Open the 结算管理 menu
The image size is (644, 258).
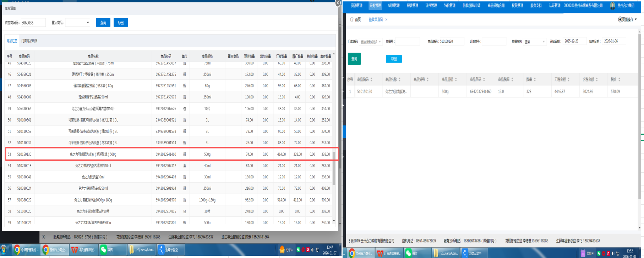pos(393,6)
